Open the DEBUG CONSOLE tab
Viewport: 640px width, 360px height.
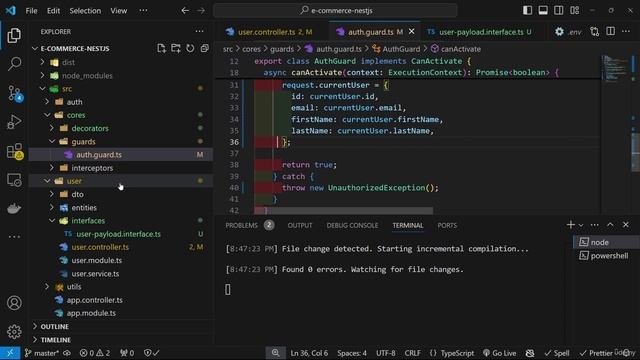pyautogui.click(x=352, y=225)
